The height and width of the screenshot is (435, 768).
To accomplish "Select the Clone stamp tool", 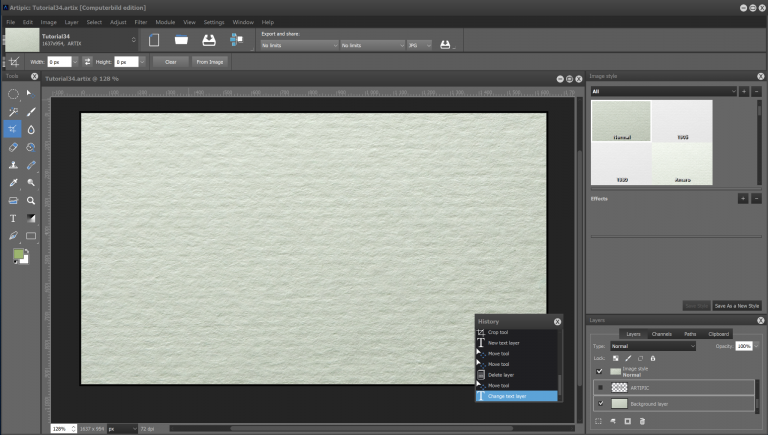I will point(13,165).
